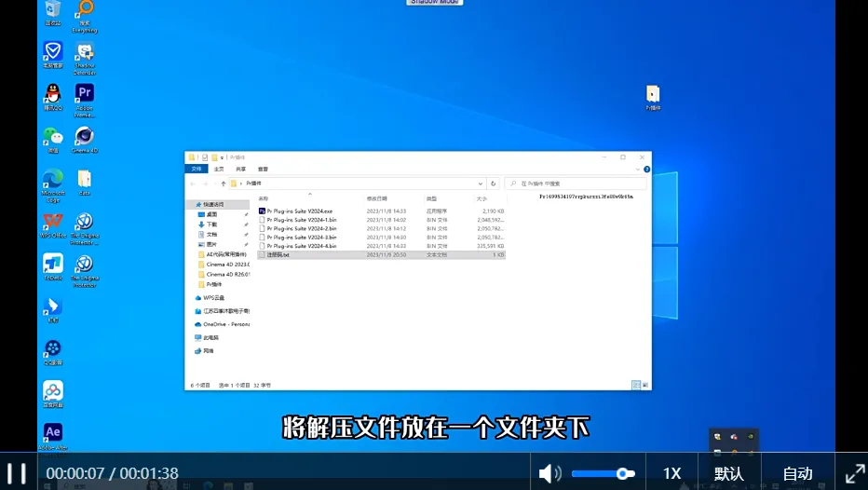
Task: Switch to the 主页 ribbon tab
Action: [219, 169]
